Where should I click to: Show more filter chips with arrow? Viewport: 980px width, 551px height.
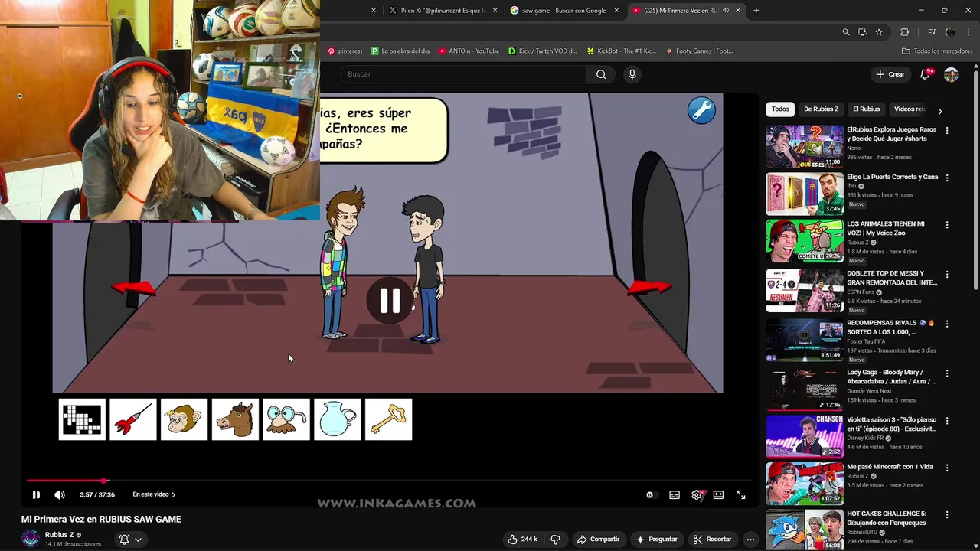(939, 111)
